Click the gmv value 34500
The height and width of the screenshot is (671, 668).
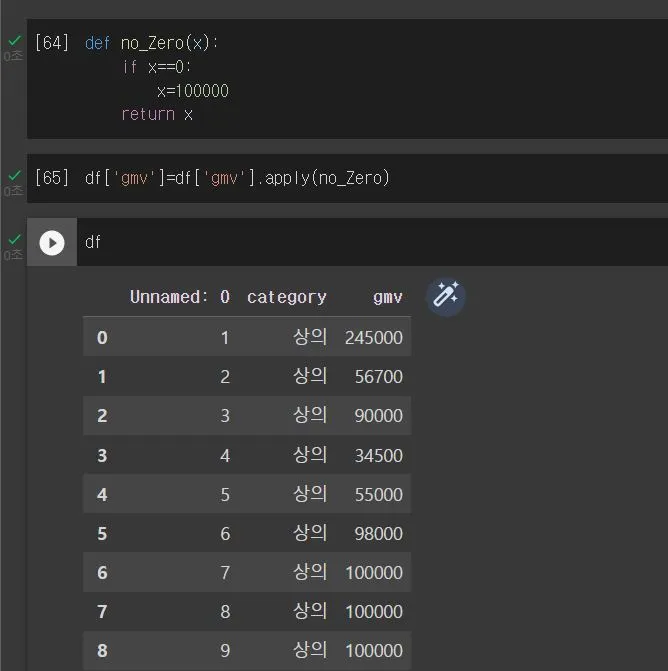(379, 455)
